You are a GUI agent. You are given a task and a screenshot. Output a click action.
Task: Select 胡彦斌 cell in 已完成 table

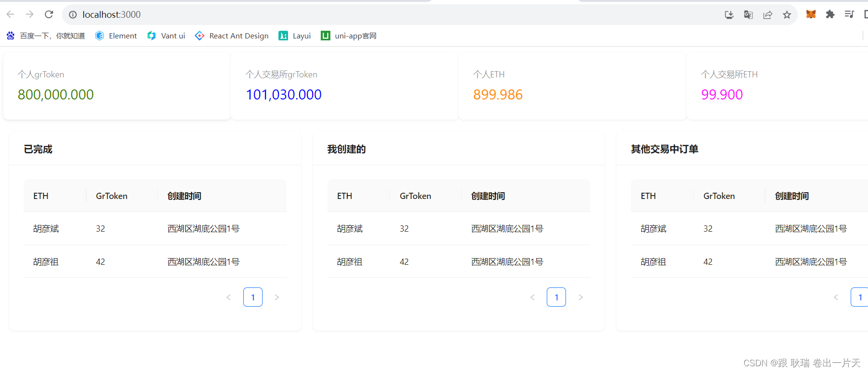(x=46, y=229)
